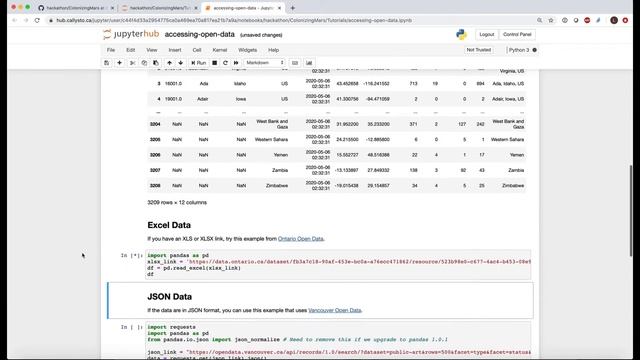Open the Help menu
The height and width of the screenshot is (360, 640).
point(273,50)
